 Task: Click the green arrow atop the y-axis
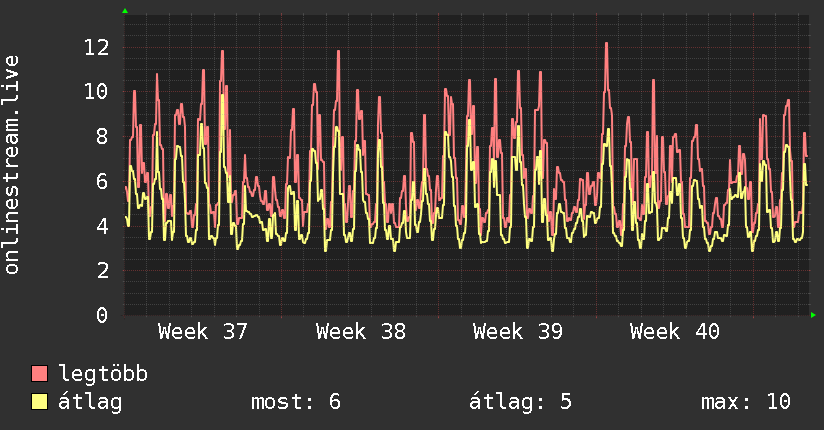125,11
